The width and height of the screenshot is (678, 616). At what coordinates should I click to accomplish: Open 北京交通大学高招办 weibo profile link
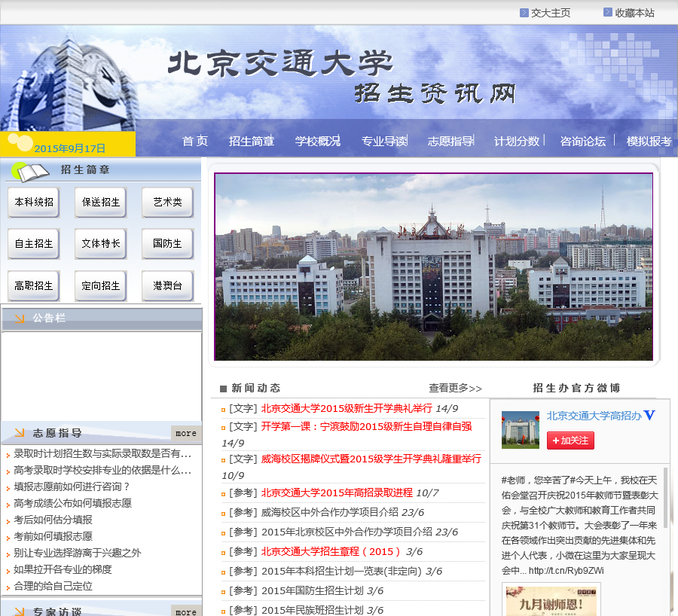coord(594,416)
